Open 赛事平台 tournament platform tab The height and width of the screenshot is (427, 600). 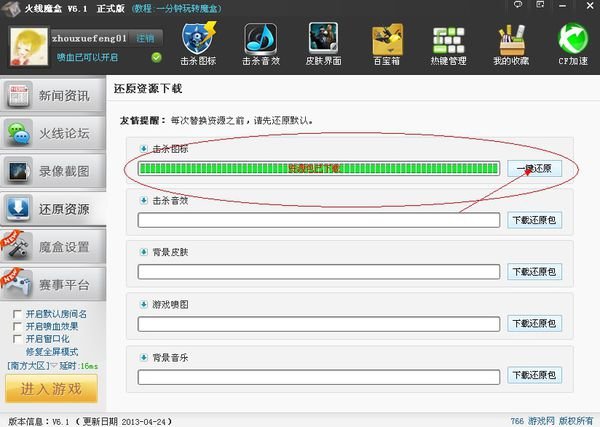click(53, 285)
